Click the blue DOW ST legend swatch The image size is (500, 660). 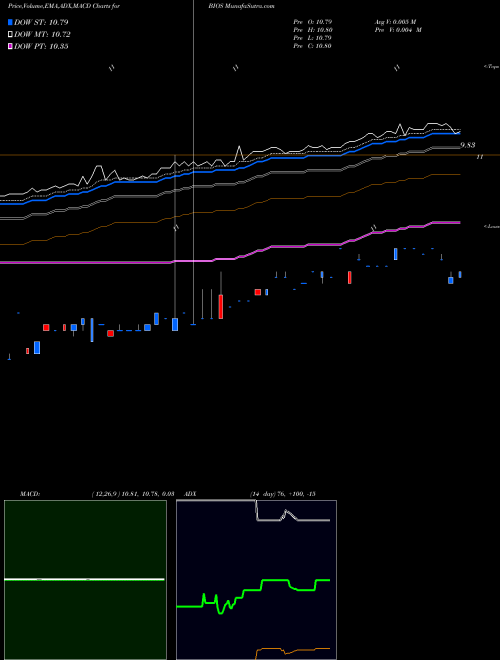10,22
